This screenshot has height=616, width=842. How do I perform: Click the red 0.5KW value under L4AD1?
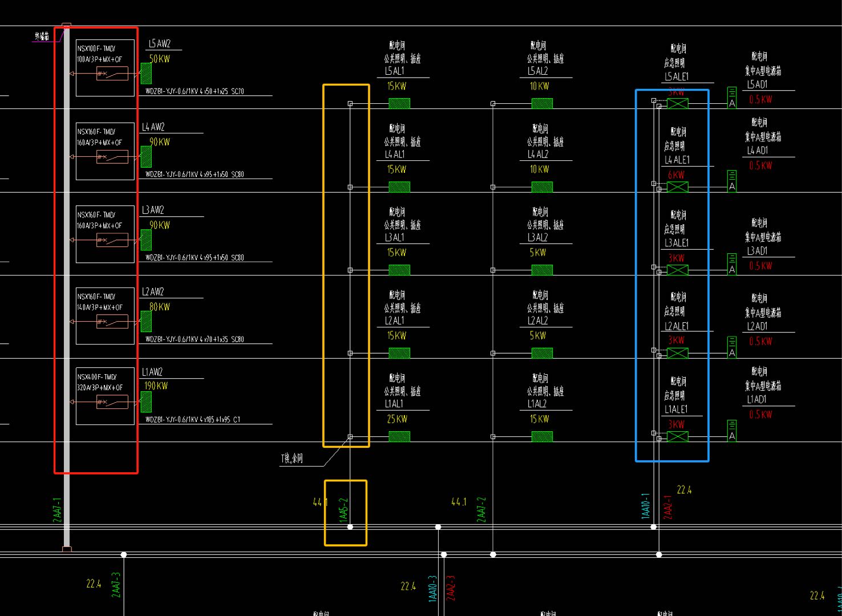coord(760,165)
